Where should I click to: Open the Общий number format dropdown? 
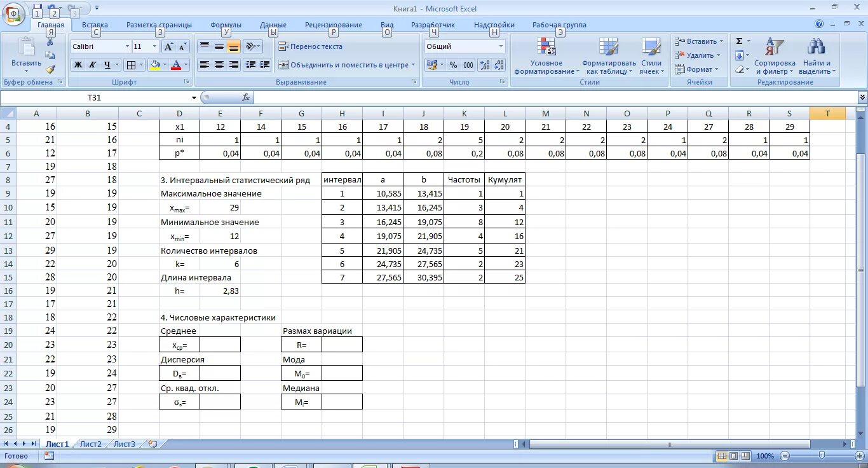click(501, 46)
